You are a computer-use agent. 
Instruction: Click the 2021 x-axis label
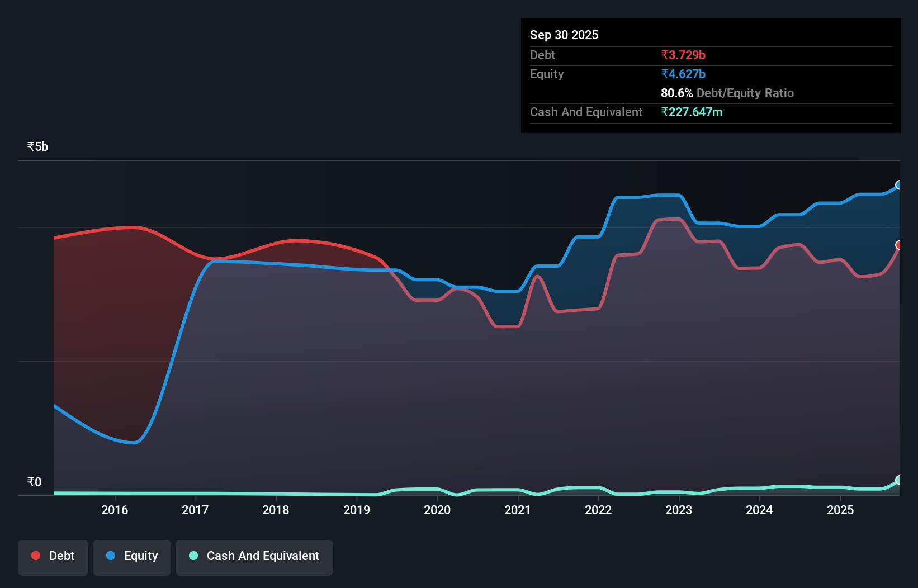pyautogui.click(x=518, y=510)
